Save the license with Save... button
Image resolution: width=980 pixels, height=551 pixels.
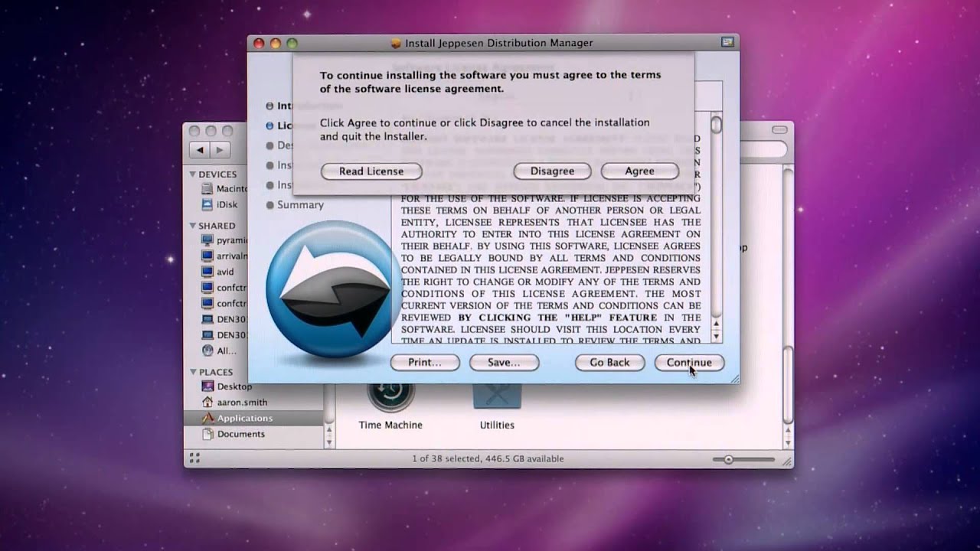[x=504, y=363]
